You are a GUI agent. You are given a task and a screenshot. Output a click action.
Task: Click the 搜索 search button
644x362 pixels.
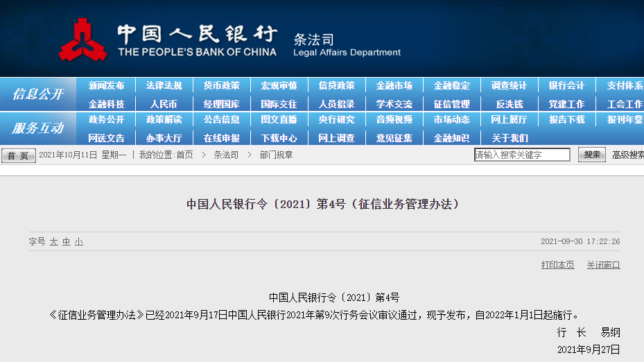coord(592,155)
